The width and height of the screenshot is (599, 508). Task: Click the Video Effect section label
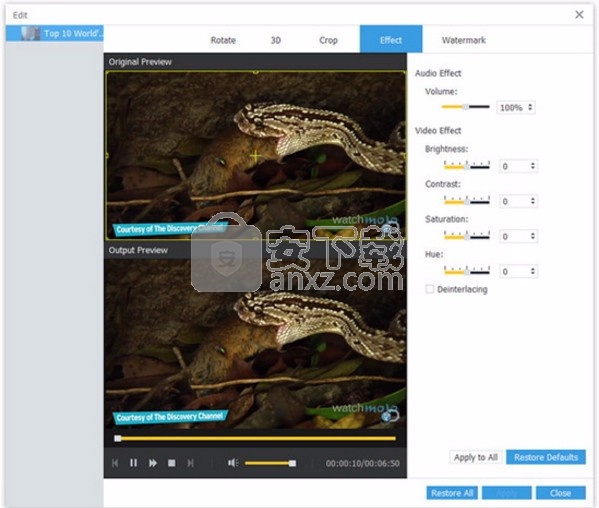[438, 131]
